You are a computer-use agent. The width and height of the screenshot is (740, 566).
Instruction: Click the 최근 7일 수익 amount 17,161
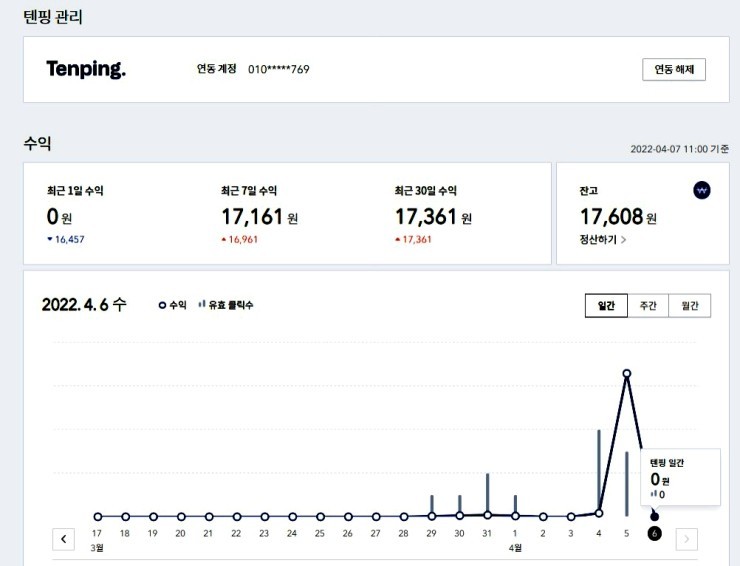(252, 217)
